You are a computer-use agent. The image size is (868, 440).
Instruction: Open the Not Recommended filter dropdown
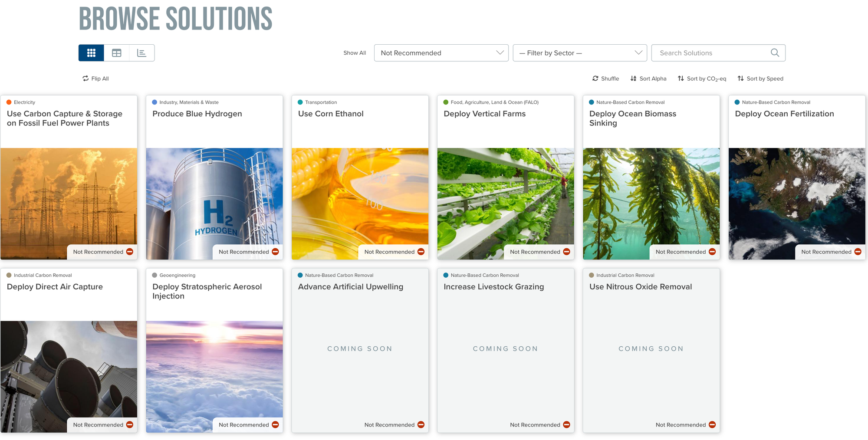click(441, 53)
